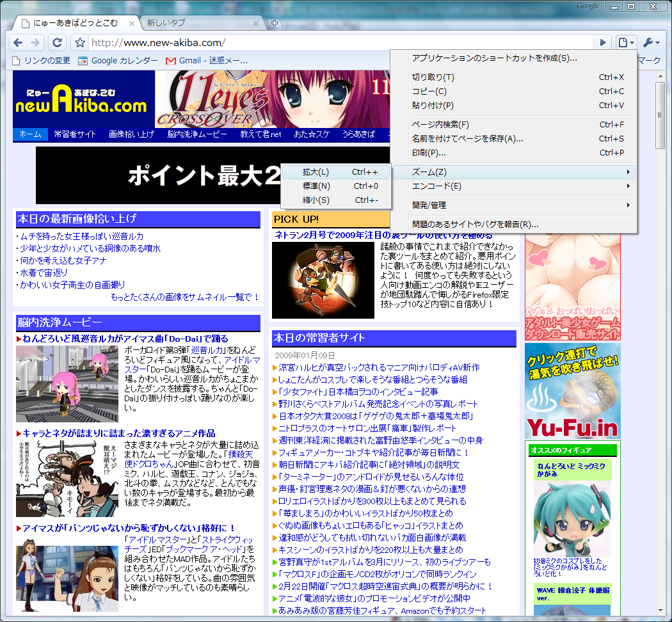Open the ねんどろいど風巡音ルカ Do-Dai movie headline

tap(125, 339)
